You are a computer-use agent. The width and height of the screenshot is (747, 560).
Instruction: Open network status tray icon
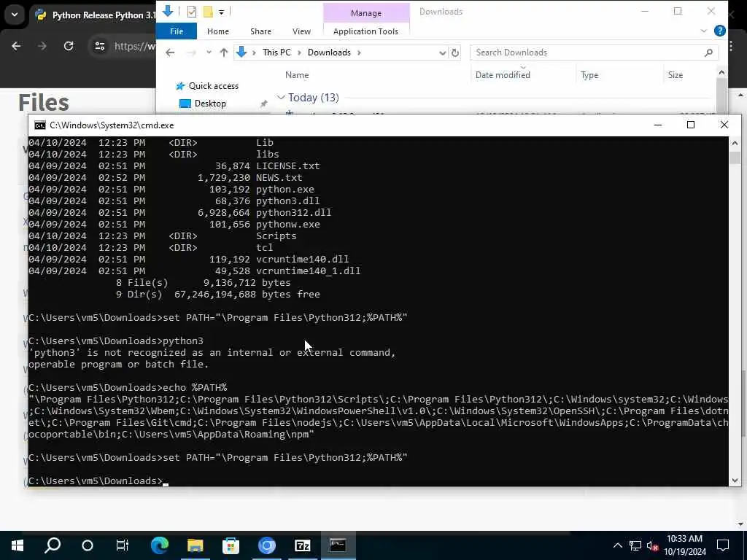[635, 545]
